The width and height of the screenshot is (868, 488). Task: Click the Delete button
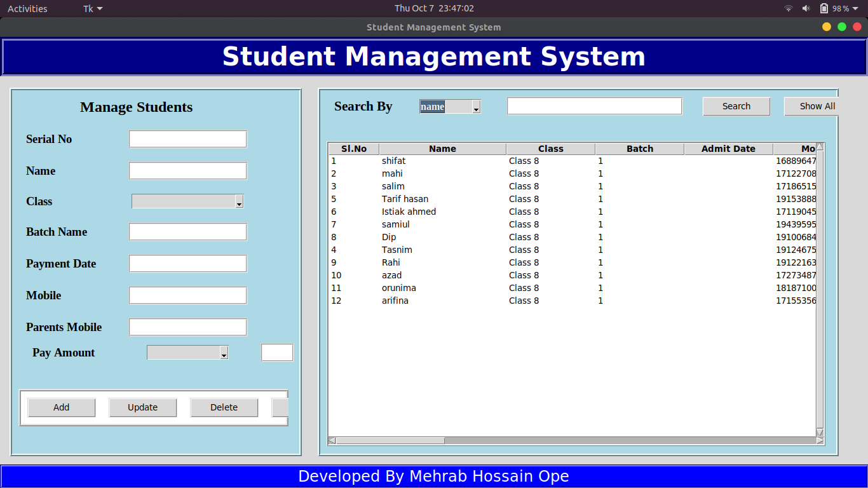[224, 407]
